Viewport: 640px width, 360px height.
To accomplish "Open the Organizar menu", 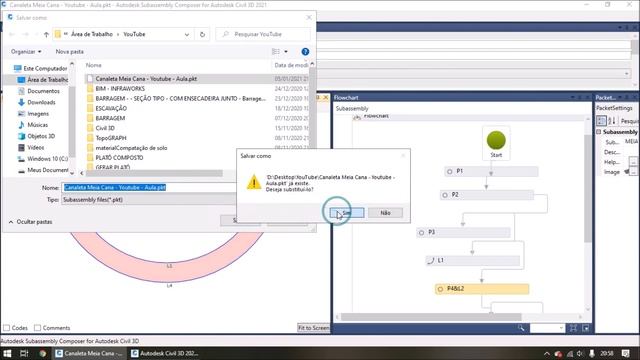I will tap(26, 51).
